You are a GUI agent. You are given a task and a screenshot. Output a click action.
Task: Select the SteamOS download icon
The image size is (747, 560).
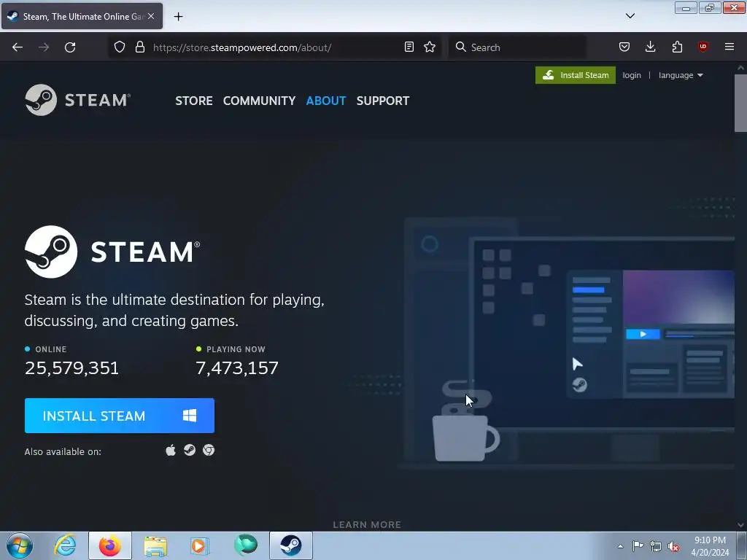point(190,450)
